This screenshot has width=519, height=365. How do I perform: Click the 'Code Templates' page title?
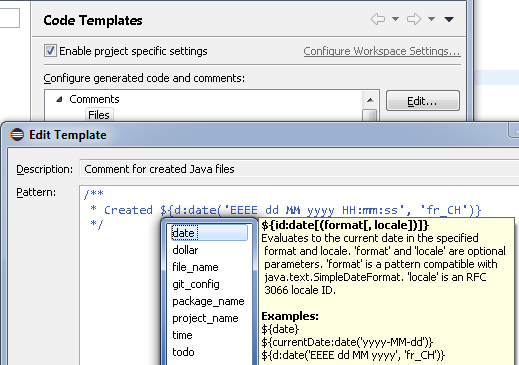[93, 20]
